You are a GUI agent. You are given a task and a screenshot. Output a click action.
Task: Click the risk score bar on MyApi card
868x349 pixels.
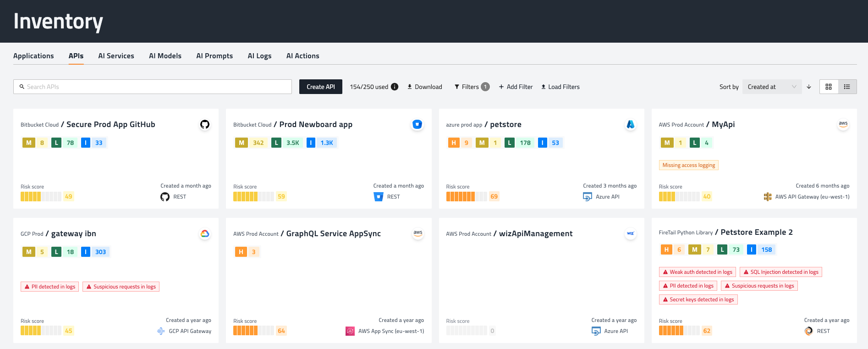point(679,197)
